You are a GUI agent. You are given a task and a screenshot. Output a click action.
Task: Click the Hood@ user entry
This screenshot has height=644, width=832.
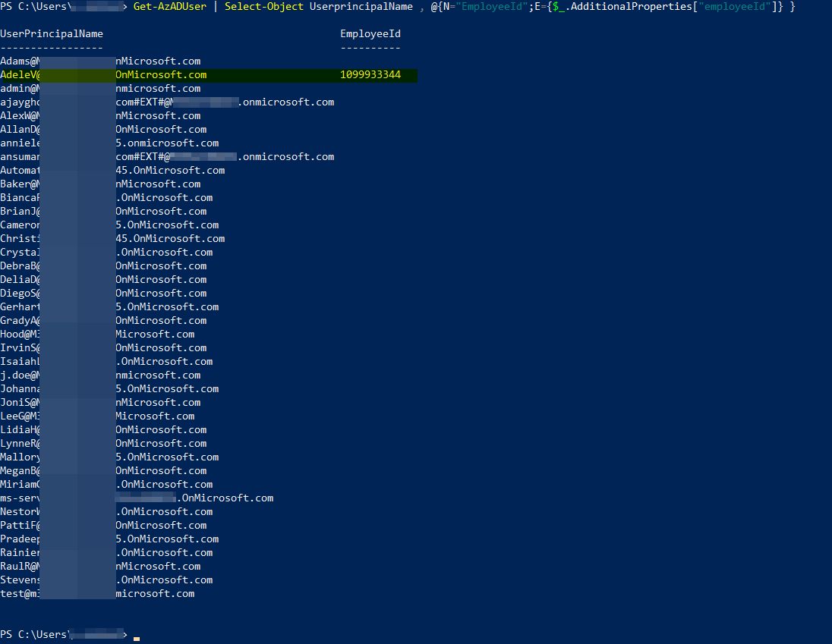[x=97, y=334]
